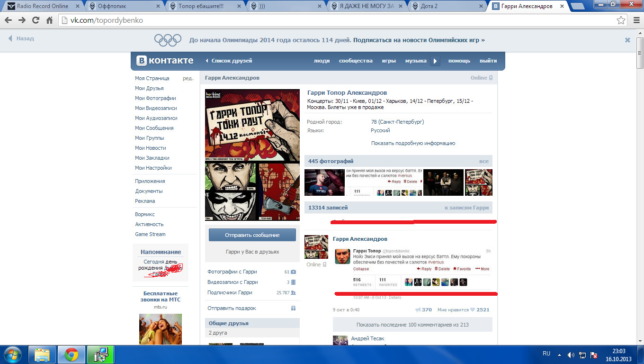Image resolution: width=644 pixels, height=364 pixels.
Task: Click the browser Forward arrow
Action: click(x=22, y=20)
